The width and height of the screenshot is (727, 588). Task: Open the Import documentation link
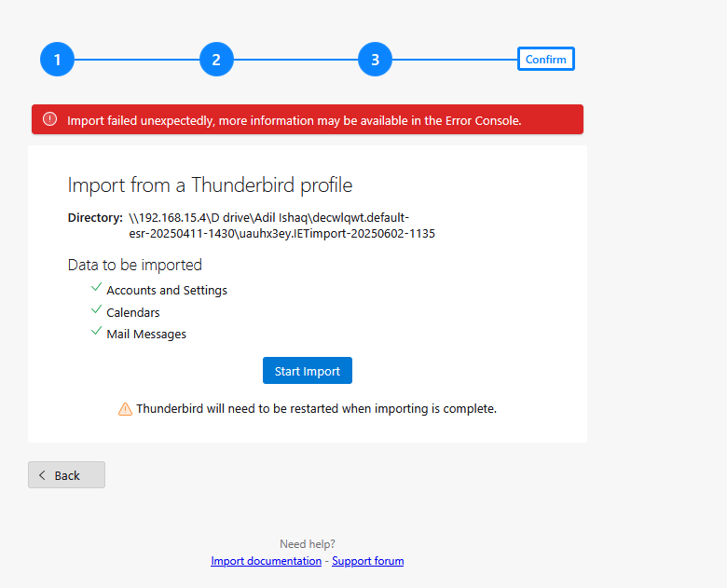pos(267,561)
